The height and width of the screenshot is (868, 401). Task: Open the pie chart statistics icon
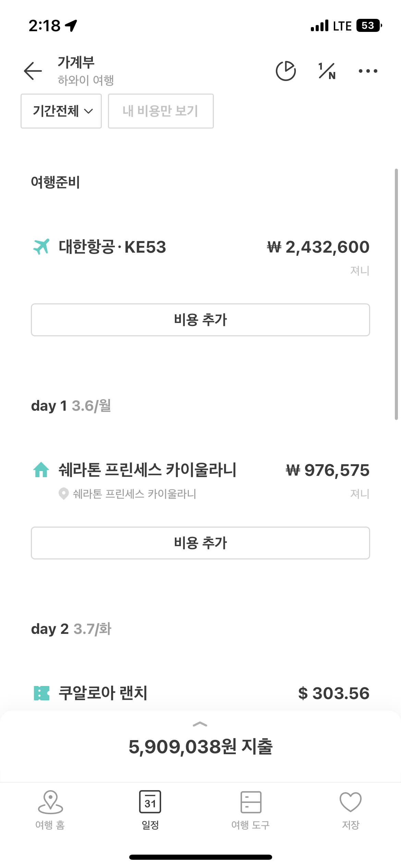(286, 71)
